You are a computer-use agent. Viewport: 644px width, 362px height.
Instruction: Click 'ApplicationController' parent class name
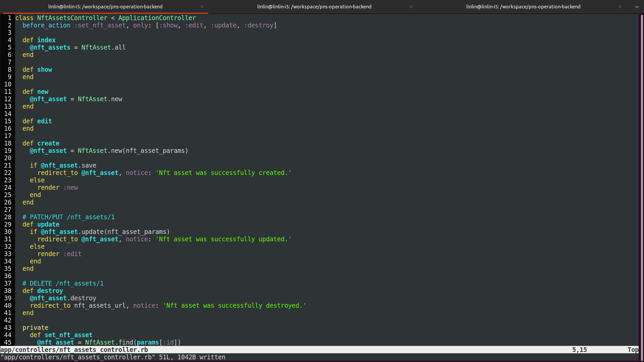pos(157,18)
